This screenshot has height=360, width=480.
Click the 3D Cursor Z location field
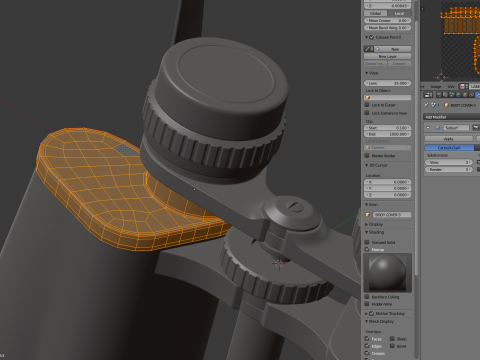[x=387, y=195]
